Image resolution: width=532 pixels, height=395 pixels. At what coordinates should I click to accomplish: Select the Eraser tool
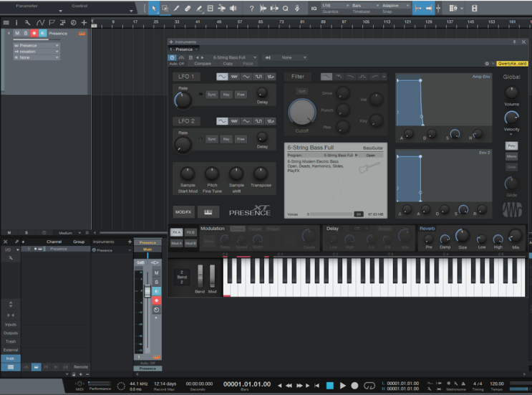tap(188, 9)
